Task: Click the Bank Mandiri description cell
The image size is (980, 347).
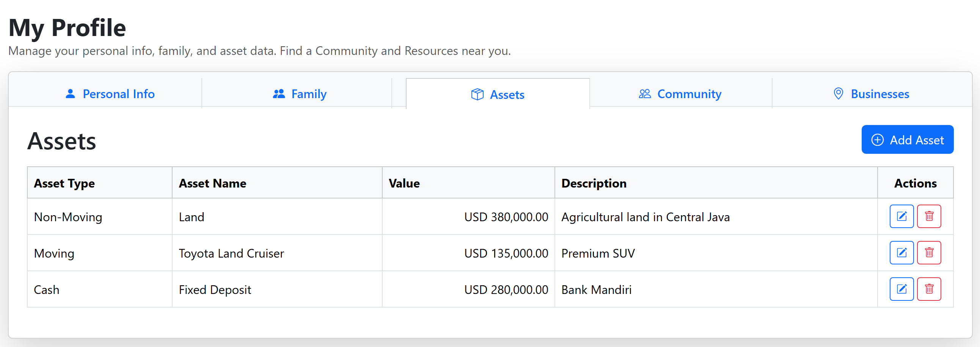Action: click(x=596, y=290)
